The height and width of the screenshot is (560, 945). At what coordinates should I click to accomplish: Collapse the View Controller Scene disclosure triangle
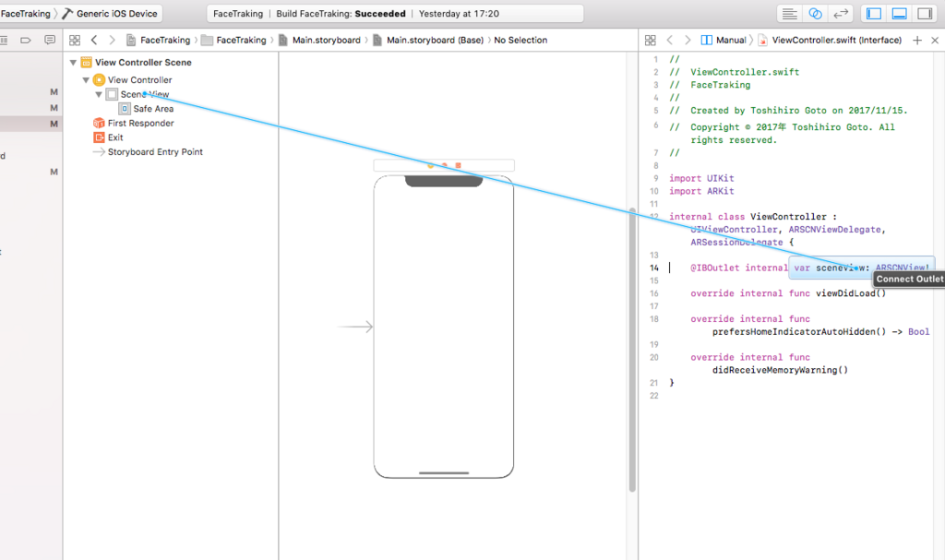click(x=73, y=62)
